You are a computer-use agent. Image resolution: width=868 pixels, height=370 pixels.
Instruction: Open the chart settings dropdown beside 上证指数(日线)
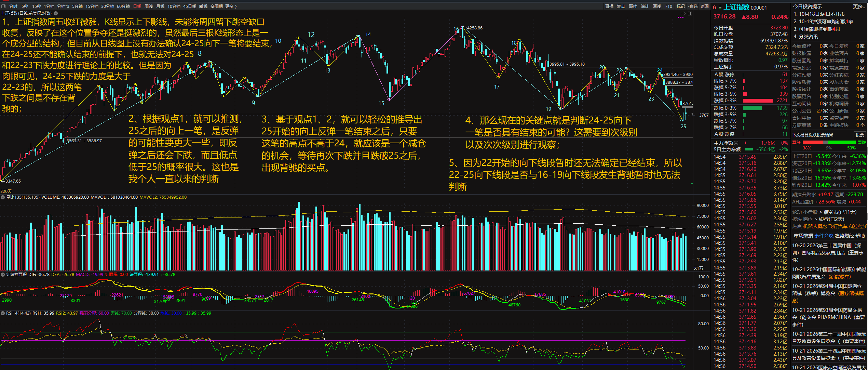click(x=56, y=13)
